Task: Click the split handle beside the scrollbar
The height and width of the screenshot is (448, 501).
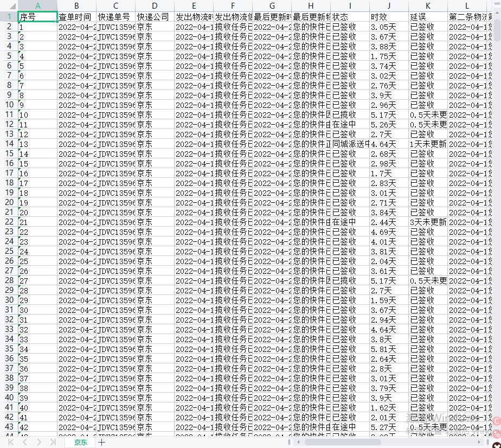Action: pyautogui.click(x=488, y=441)
